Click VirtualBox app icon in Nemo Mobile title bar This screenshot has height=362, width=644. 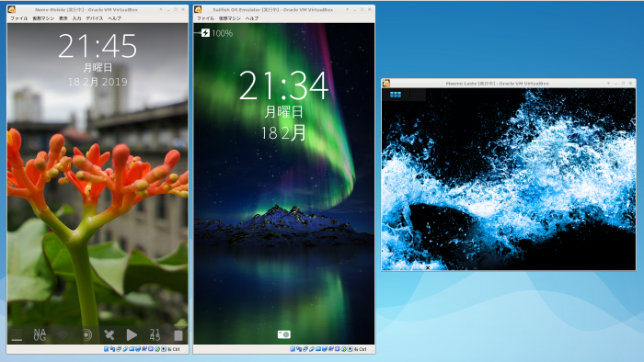tap(11, 9)
